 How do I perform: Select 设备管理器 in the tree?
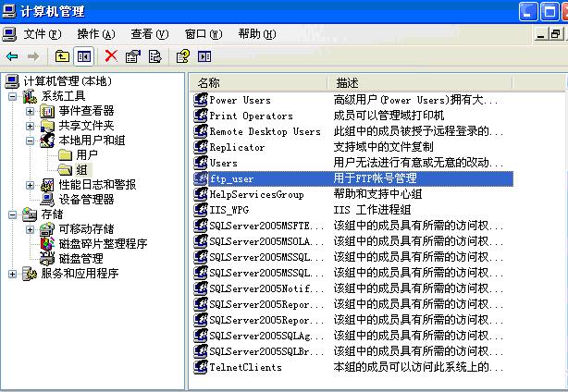click(x=86, y=199)
